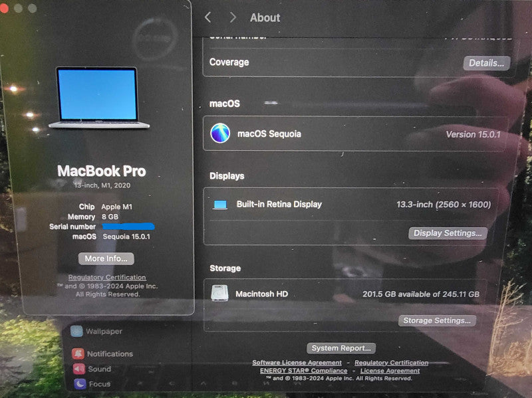Image resolution: width=532 pixels, height=398 pixels.
Task: Go forward with the right chevron arrow
Action: coord(232,17)
